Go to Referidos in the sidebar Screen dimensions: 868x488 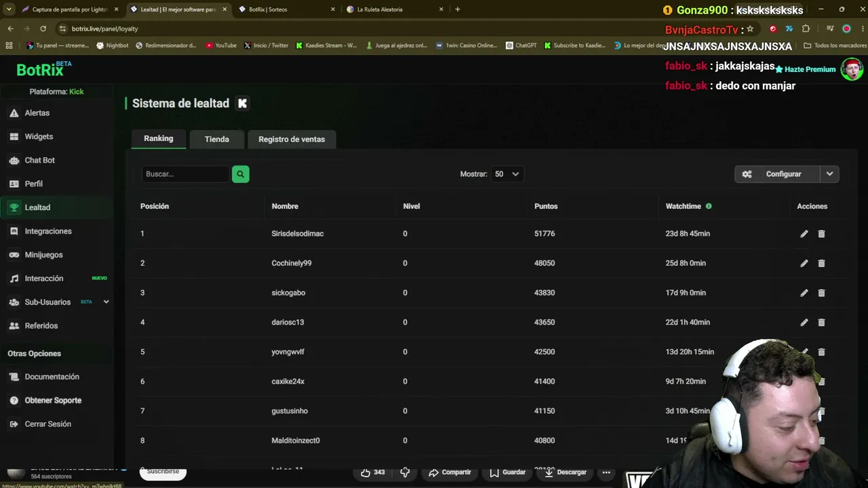pyautogui.click(x=41, y=326)
